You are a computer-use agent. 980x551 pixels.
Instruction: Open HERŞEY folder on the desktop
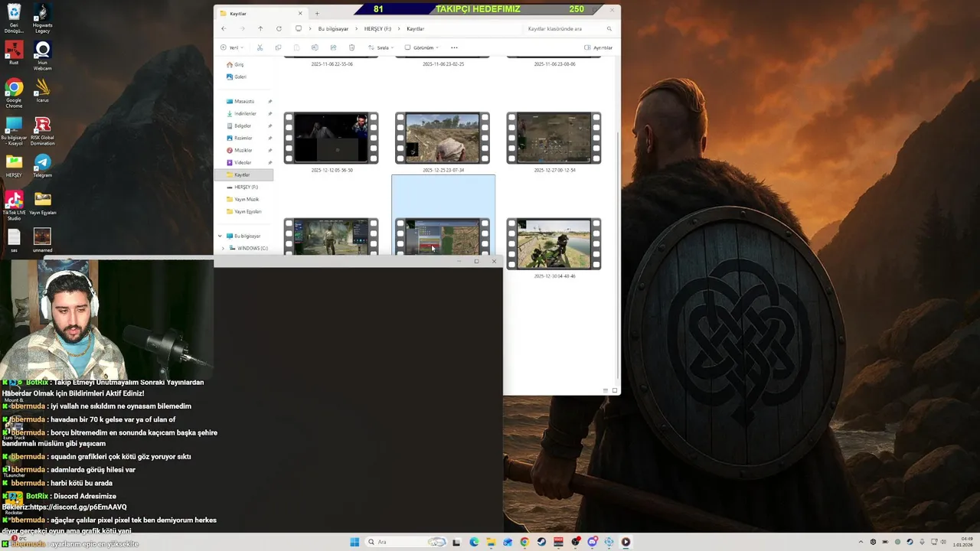14,165
